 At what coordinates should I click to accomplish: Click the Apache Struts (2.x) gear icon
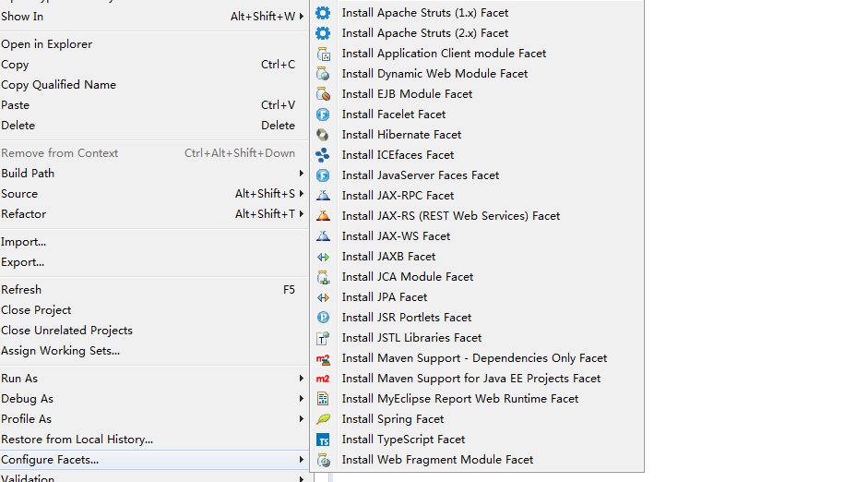[323, 33]
